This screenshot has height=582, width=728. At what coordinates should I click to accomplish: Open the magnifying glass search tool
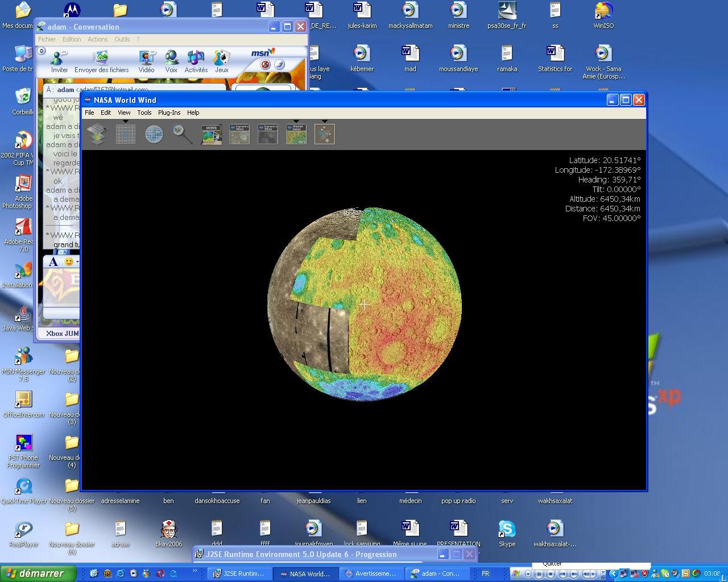pyautogui.click(x=182, y=134)
